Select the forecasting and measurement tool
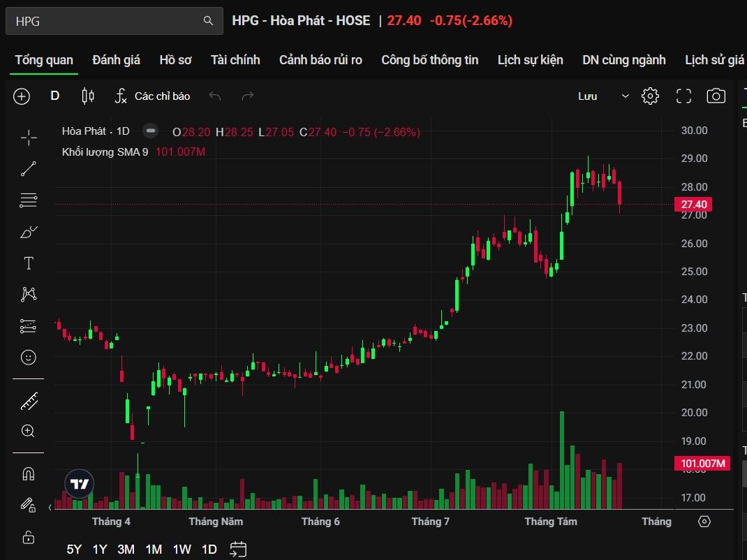Screen dimensions: 747x560 tap(29, 326)
